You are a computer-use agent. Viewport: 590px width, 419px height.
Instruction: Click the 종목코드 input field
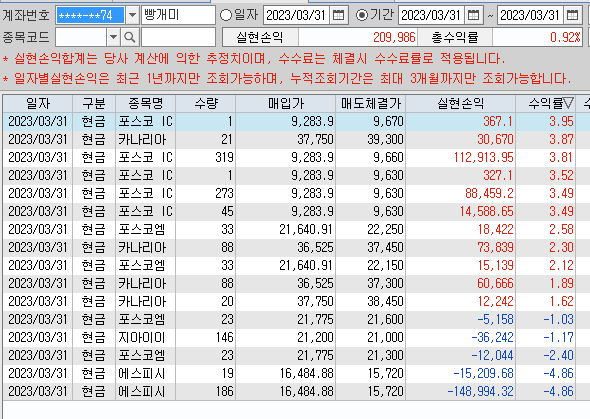pos(81,37)
